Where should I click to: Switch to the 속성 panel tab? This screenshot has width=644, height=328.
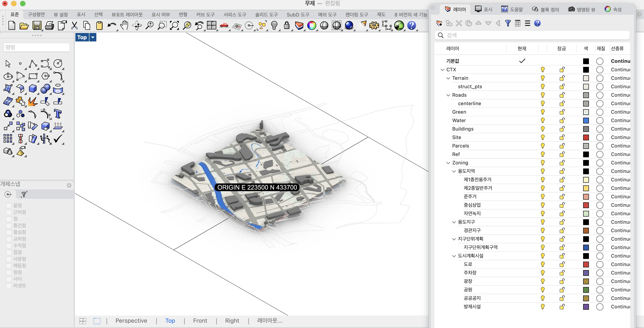pos(613,9)
